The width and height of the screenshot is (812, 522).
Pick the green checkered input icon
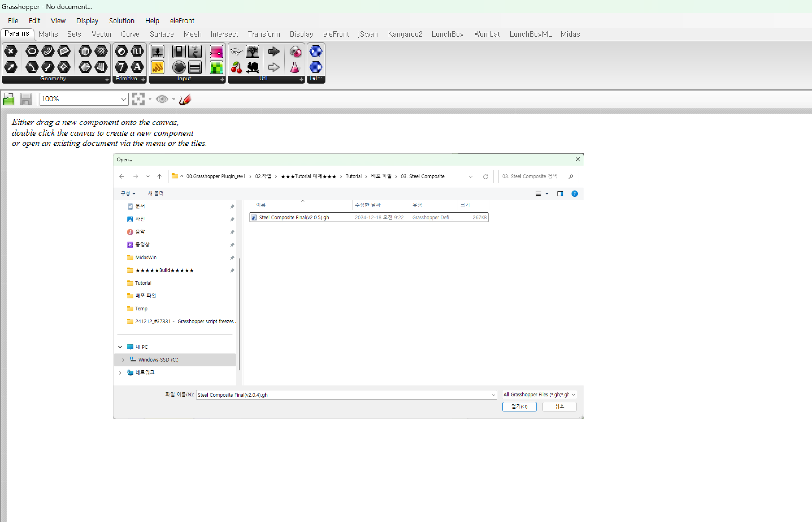pyautogui.click(x=216, y=67)
